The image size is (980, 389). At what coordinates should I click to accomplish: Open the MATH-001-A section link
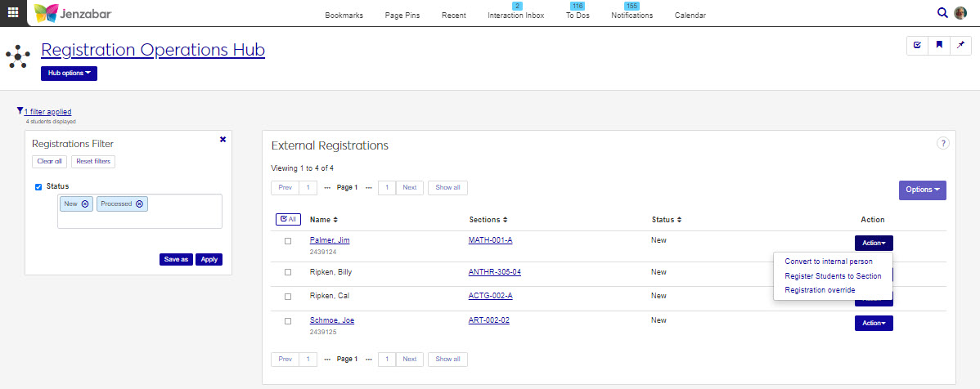pos(490,240)
